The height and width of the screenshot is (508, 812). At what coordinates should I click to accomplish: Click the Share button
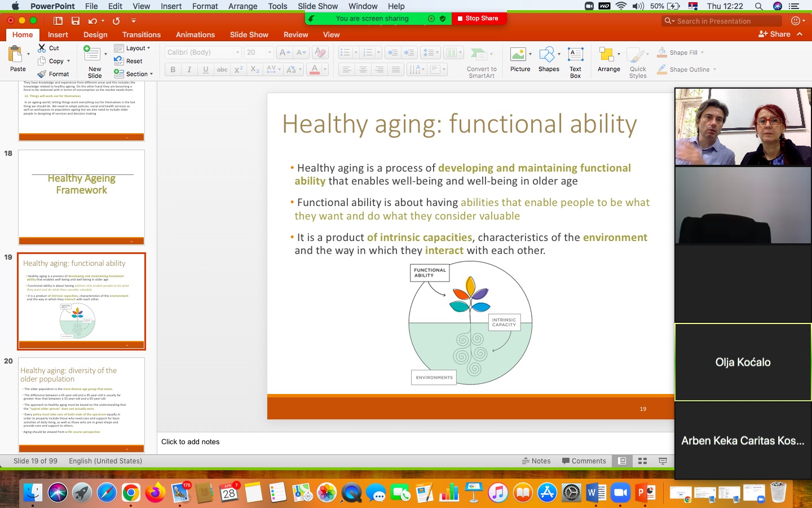pos(774,34)
